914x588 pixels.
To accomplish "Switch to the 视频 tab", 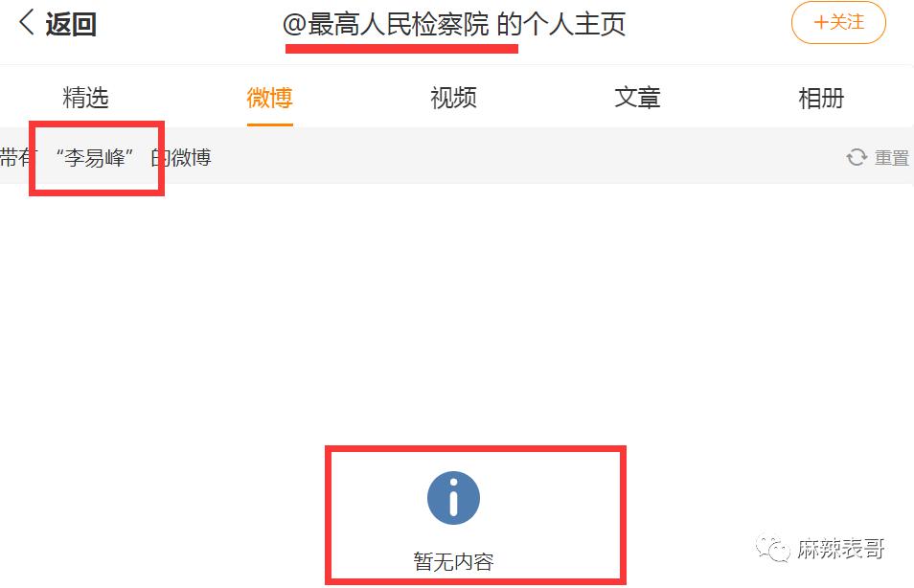I will [x=453, y=98].
